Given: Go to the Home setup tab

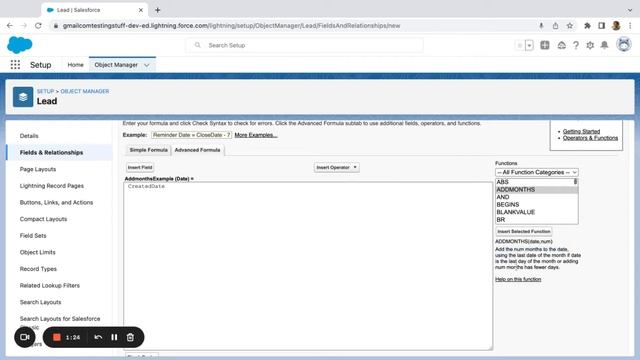Looking at the screenshot, I should coord(75,65).
